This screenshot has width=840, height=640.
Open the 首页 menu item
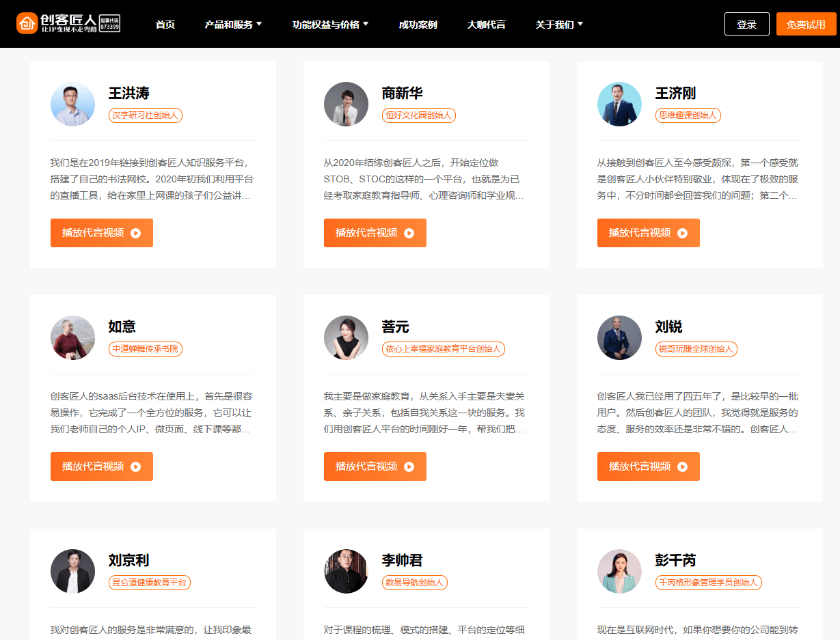click(x=165, y=25)
